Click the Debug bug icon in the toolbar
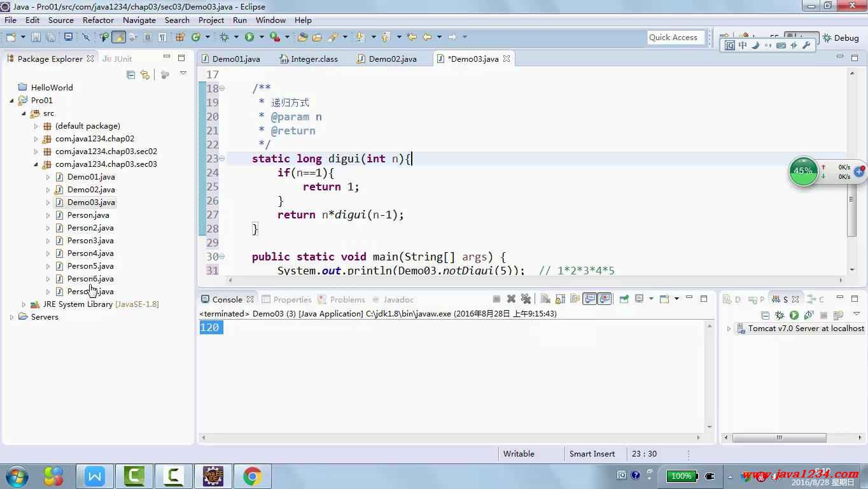 point(223,38)
